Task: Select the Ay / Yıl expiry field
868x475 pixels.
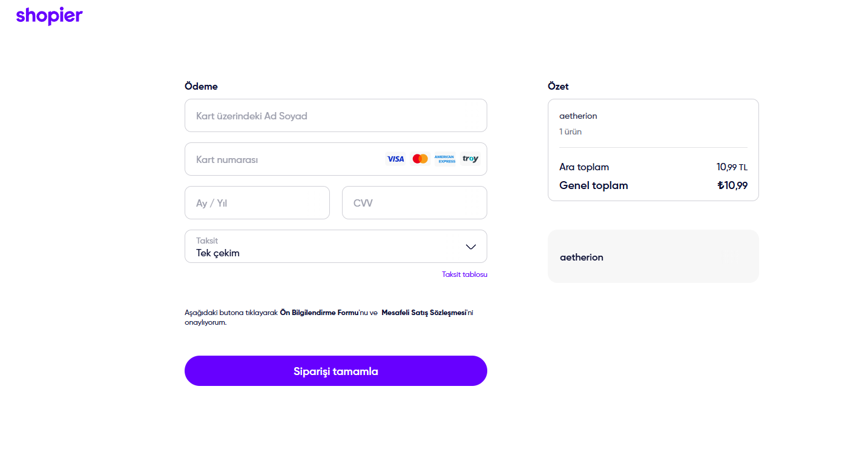Action: (x=257, y=203)
